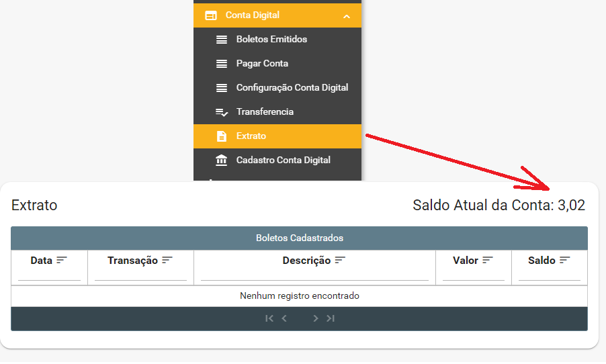Viewport: 606px width, 364px height.
Task: Click the Extrato document icon
Action: click(x=222, y=136)
